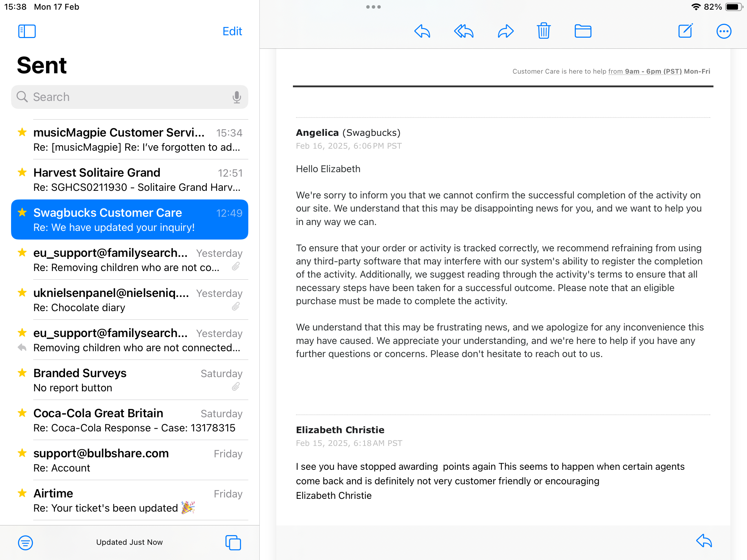
Task: Tap the stacked windows icon
Action: (x=233, y=542)
